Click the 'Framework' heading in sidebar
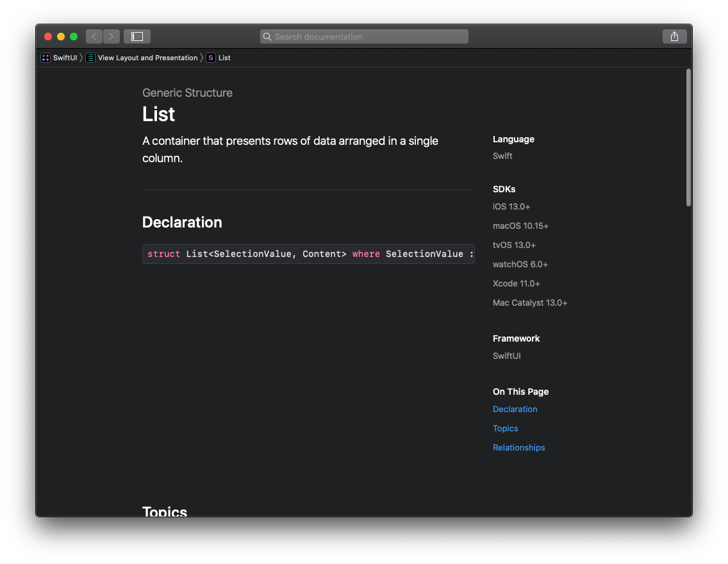728x564 pixels. 516,338
